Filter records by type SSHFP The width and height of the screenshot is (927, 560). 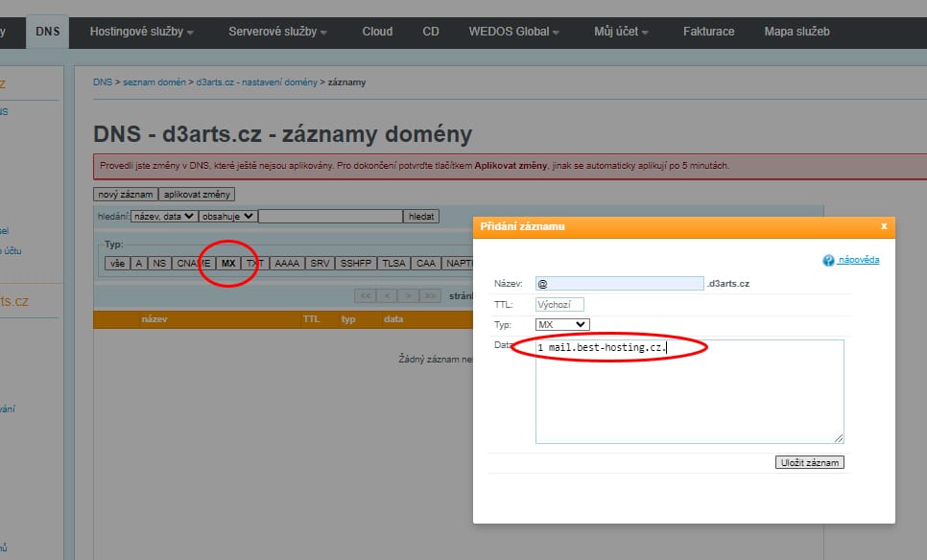coord(356,264)
